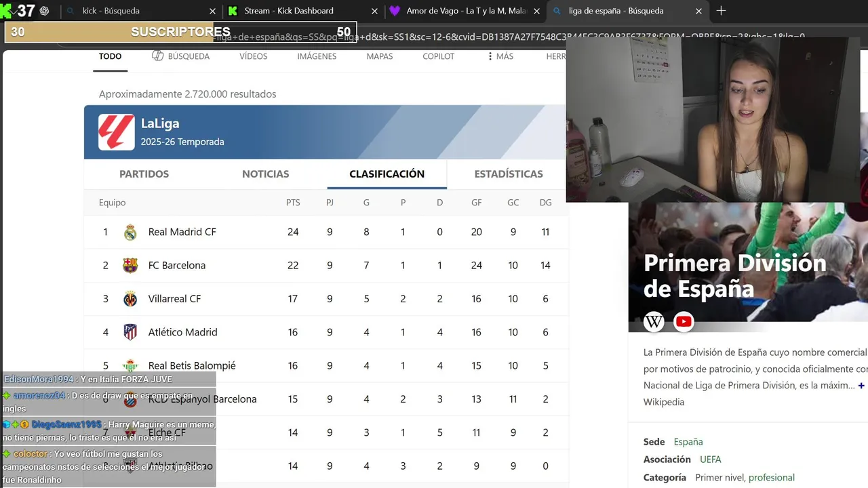Click the 'Wikipedia' source link below description
Viewport: 868px width, 488px height.
pos(664,402)
